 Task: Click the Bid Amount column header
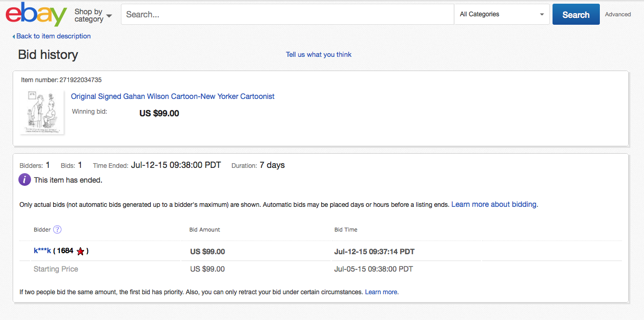click(x=205, y=229)
